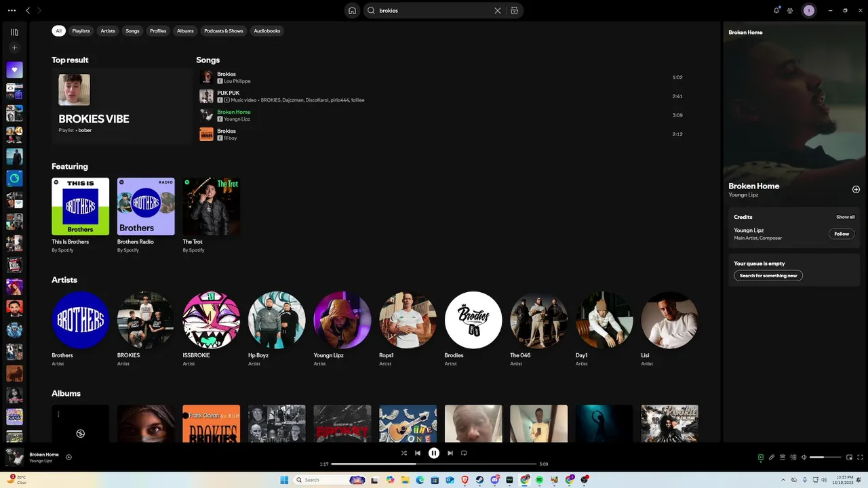
Task: Click Search for something new button
Action: point(768,275)
